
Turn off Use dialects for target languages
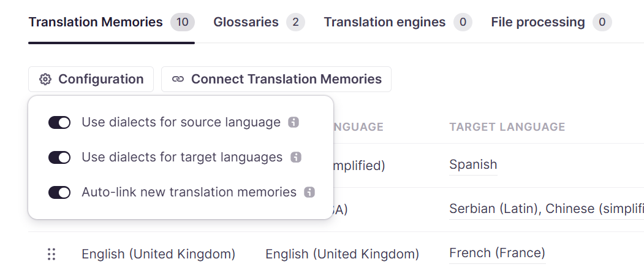[59, 157]
